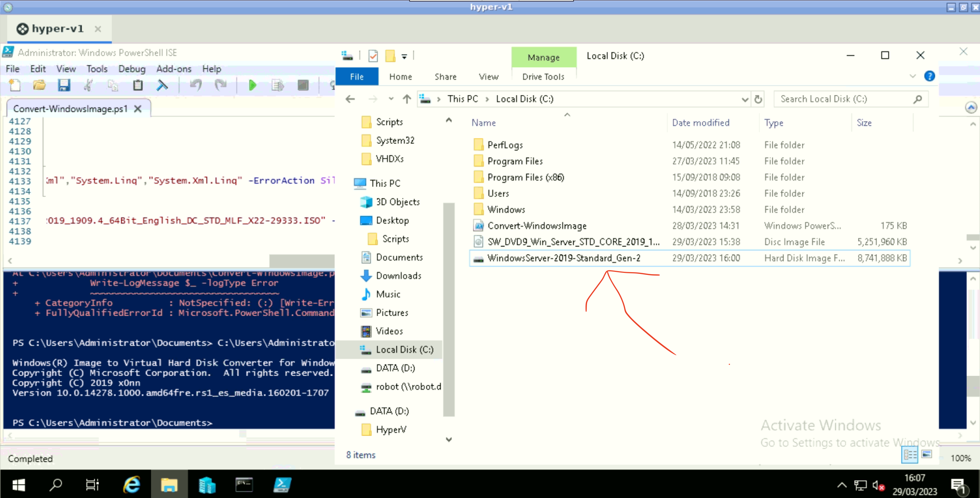
Task: Click Address bar segment This PC
Action: [x=463, y=99]
